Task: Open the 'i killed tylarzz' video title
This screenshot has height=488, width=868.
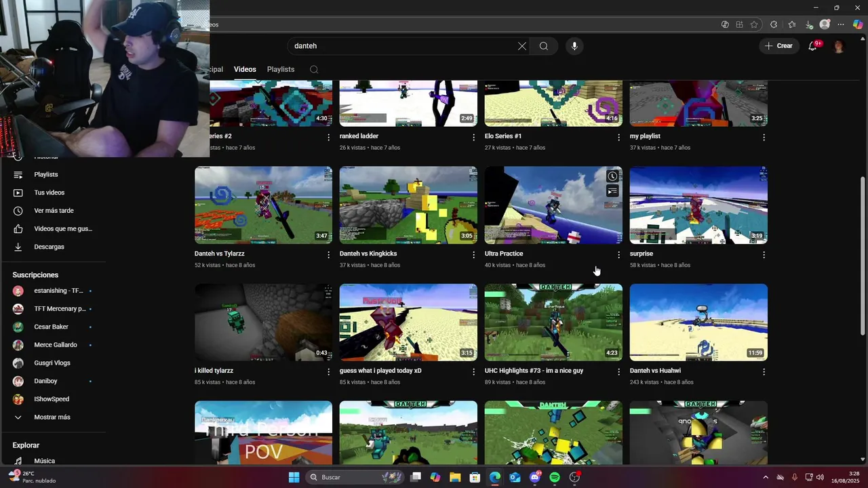Action: coord(214,371)
